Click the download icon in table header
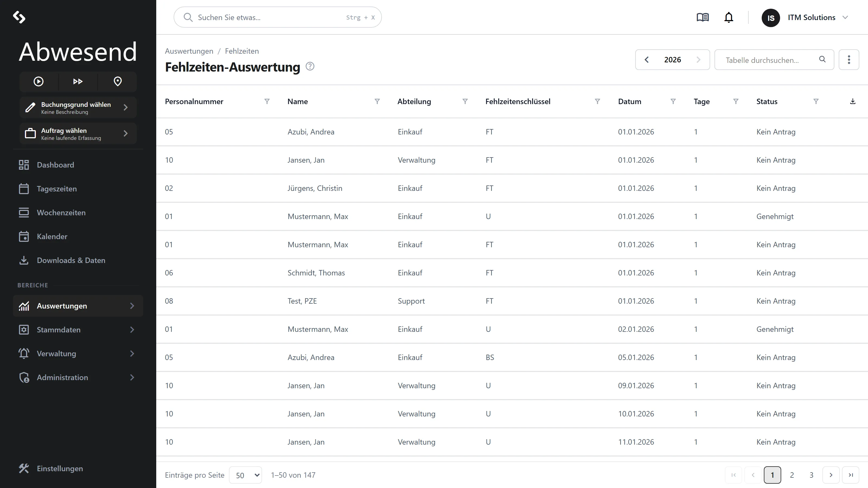The image size is (868, 488). coord(853,101)
